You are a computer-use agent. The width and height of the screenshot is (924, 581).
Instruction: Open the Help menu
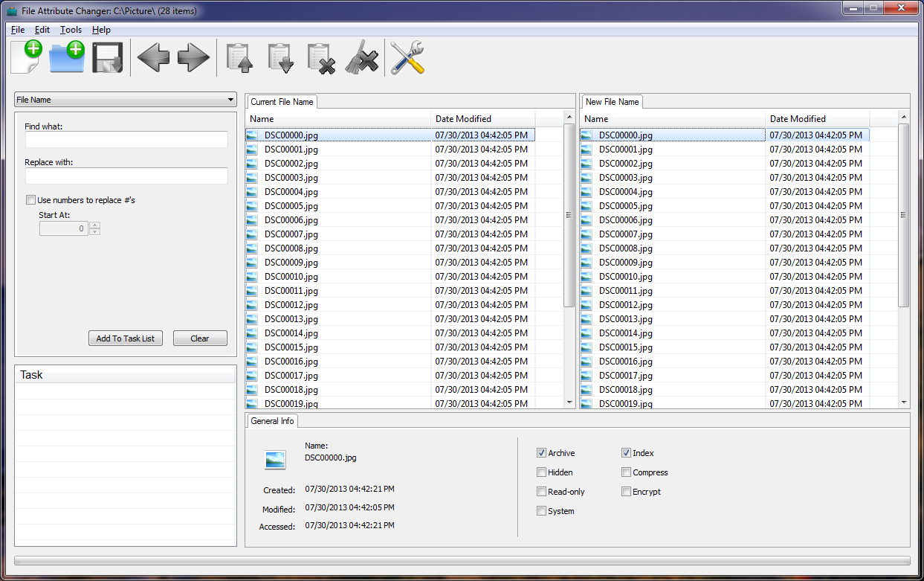101,30
